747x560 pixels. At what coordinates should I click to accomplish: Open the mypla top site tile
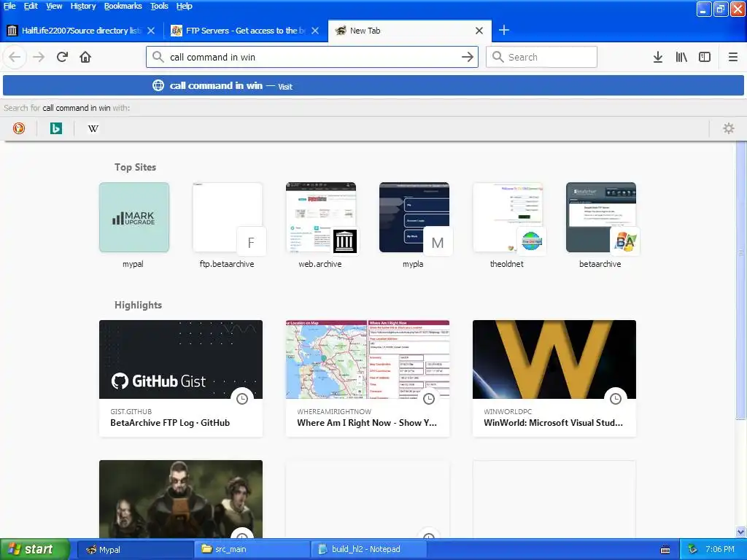pyautogui.click(x=414, y=217)
